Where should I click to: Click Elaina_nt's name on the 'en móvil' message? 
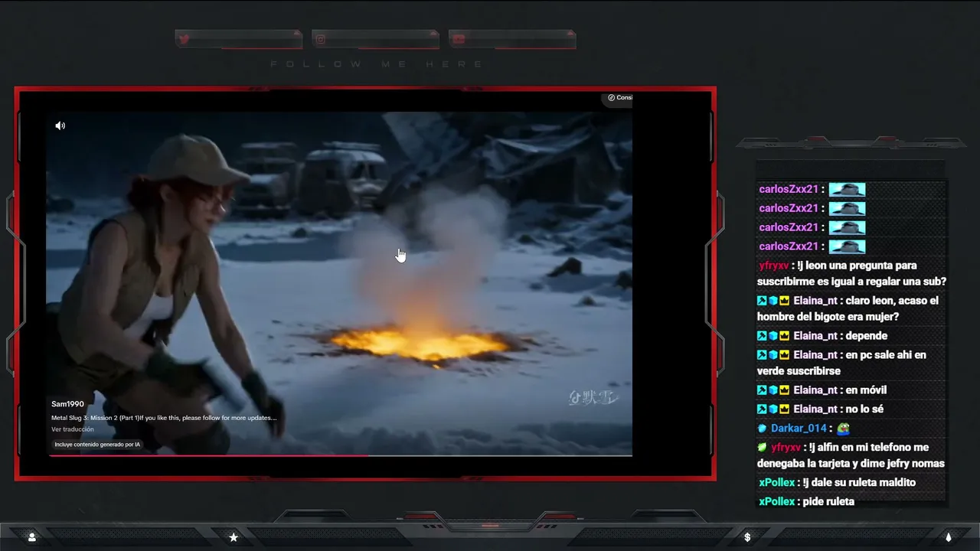click(815, 390)
